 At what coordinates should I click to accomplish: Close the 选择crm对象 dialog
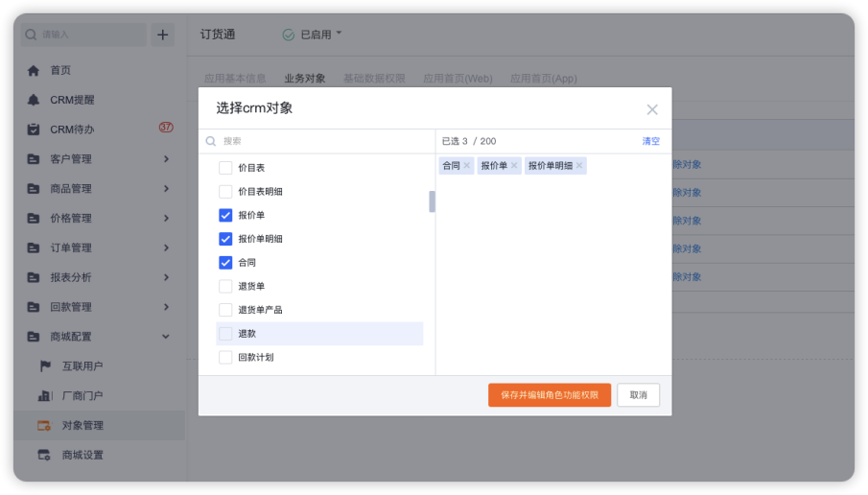[x=652, y=109]
